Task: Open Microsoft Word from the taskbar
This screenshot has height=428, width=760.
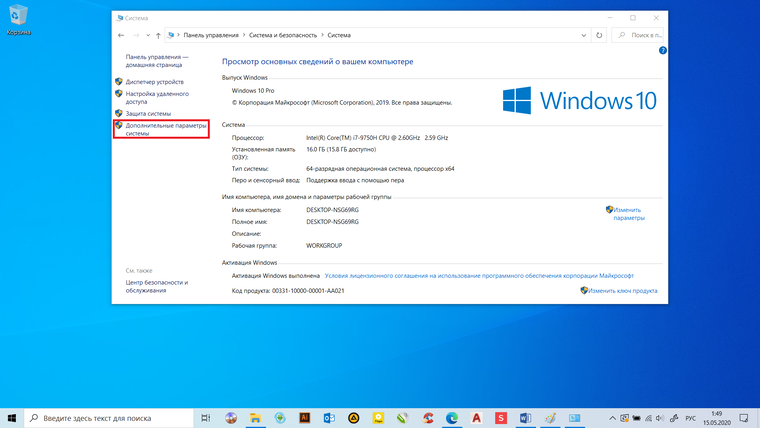Action: click(x=525, y=418)
